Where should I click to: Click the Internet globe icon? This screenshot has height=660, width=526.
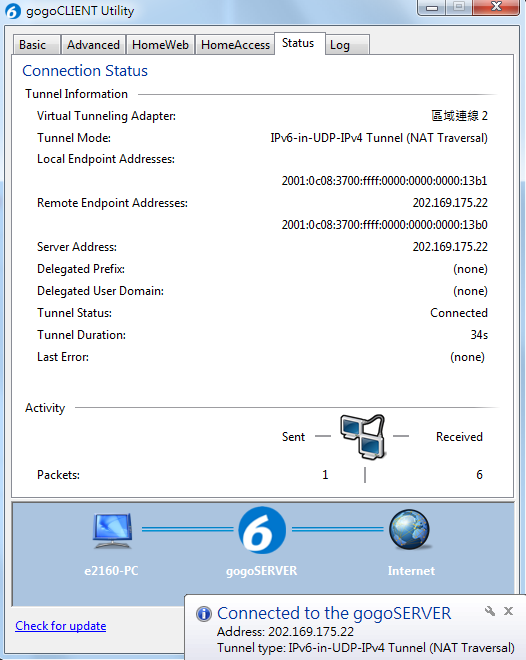coord(409,530)
